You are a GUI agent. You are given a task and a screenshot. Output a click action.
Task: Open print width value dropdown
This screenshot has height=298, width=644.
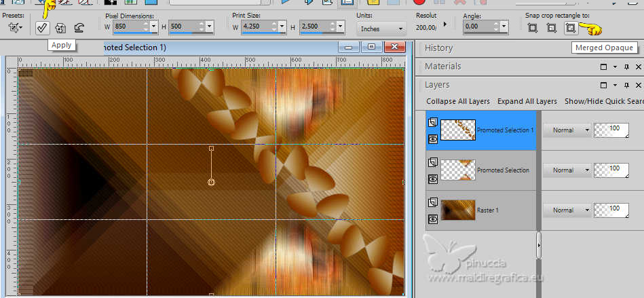tap(282, 27)
